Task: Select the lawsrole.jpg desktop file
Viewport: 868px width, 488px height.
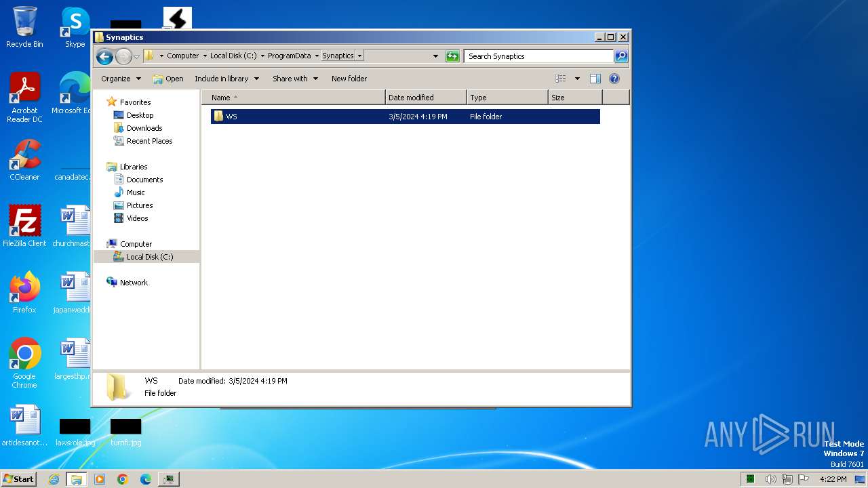Action: tap(75, 432)
